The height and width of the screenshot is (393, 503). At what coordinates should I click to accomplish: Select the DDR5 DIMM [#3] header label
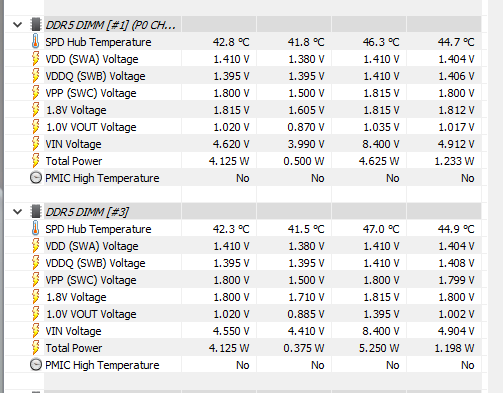(x=87, y=212)
